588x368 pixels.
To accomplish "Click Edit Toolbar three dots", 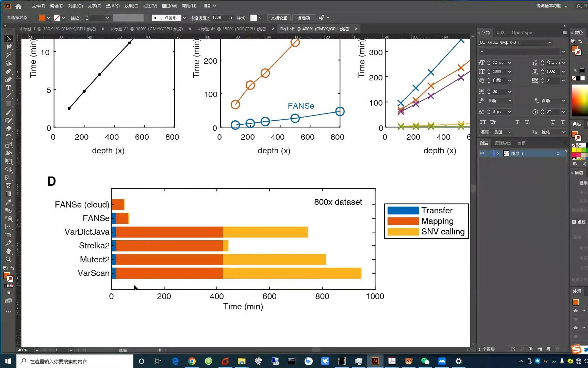I will 9,311.
